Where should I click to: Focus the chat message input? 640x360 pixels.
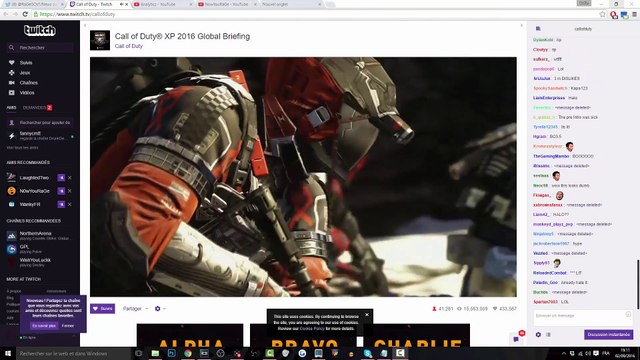coord(580,318)
